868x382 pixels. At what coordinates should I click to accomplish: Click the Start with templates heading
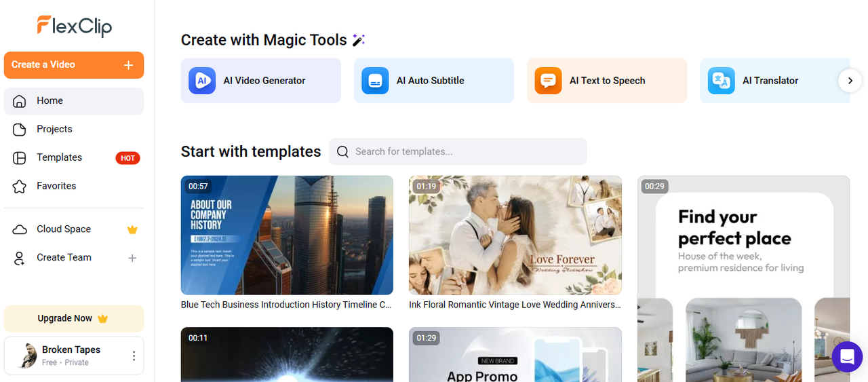click(x=251, y=151)
